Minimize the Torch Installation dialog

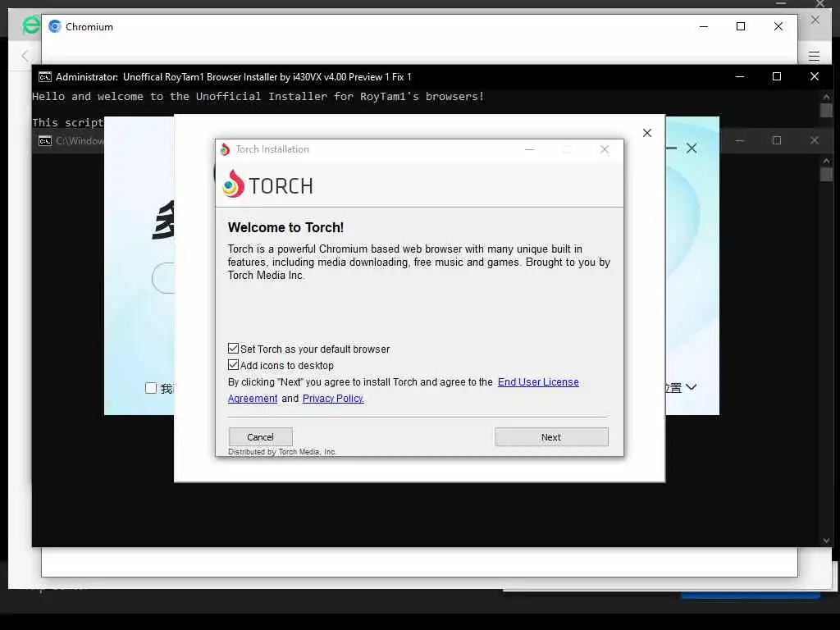click(x=530, y=149)
